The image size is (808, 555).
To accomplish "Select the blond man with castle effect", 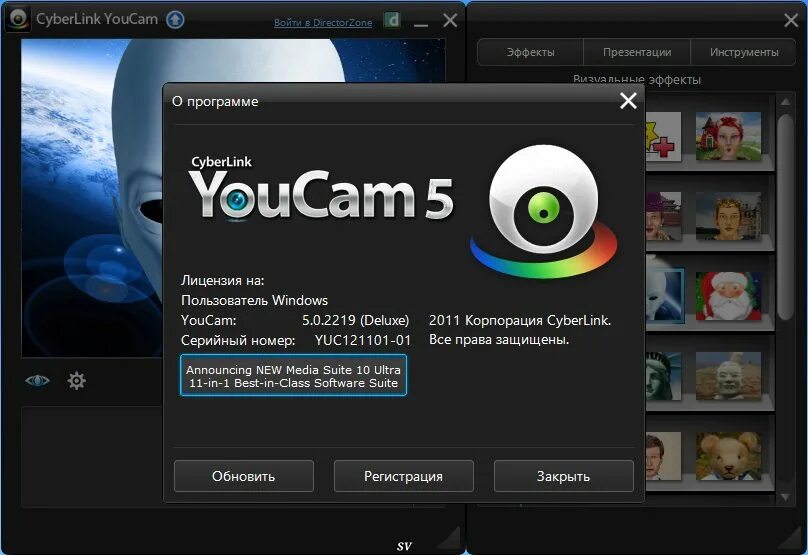I will [x=728, y=216].
